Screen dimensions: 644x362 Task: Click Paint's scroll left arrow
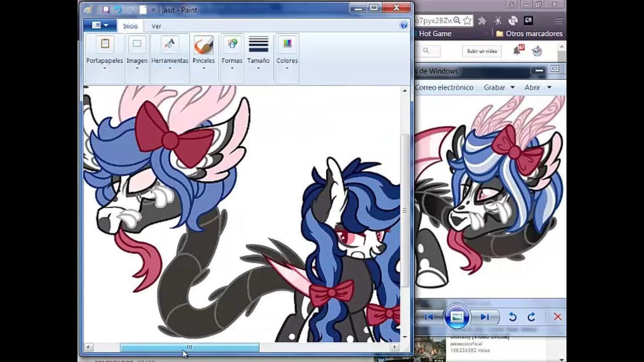pos(89,347)
